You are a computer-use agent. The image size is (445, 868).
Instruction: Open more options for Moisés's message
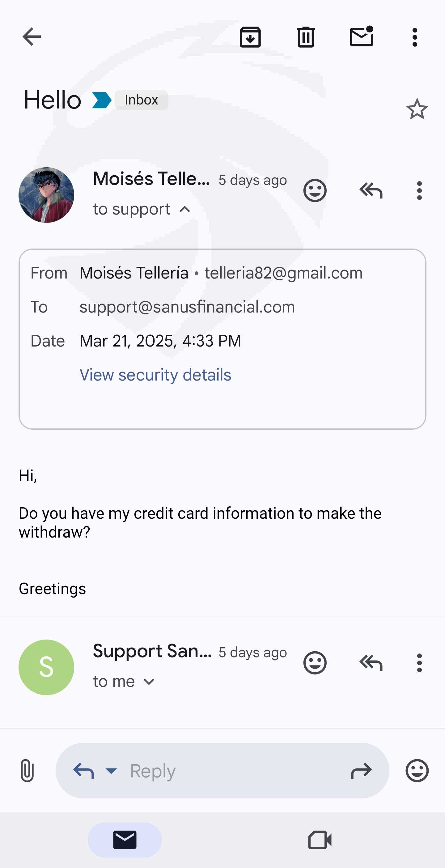(419, 191)
